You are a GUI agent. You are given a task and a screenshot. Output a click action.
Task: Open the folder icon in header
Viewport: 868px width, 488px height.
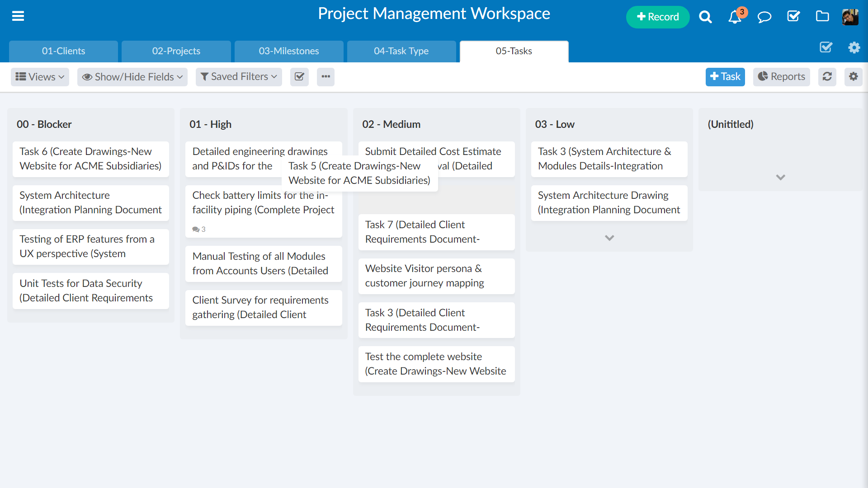[x=822, y=17]
